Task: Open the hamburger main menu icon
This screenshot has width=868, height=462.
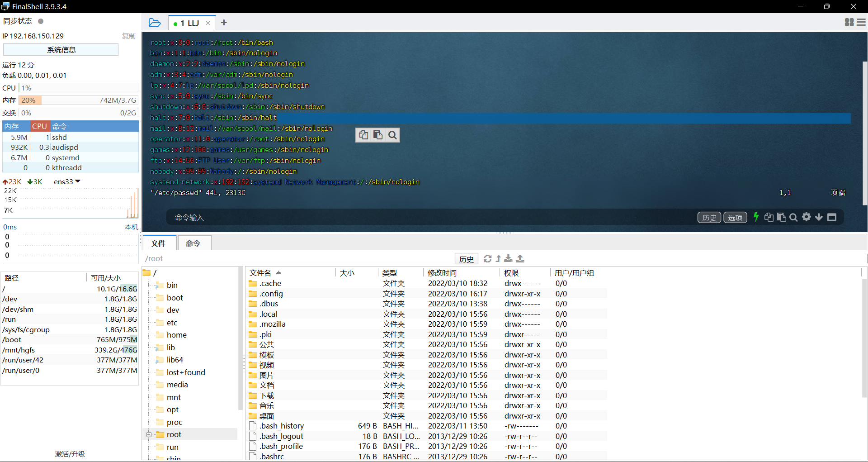Action: point(861,22)
